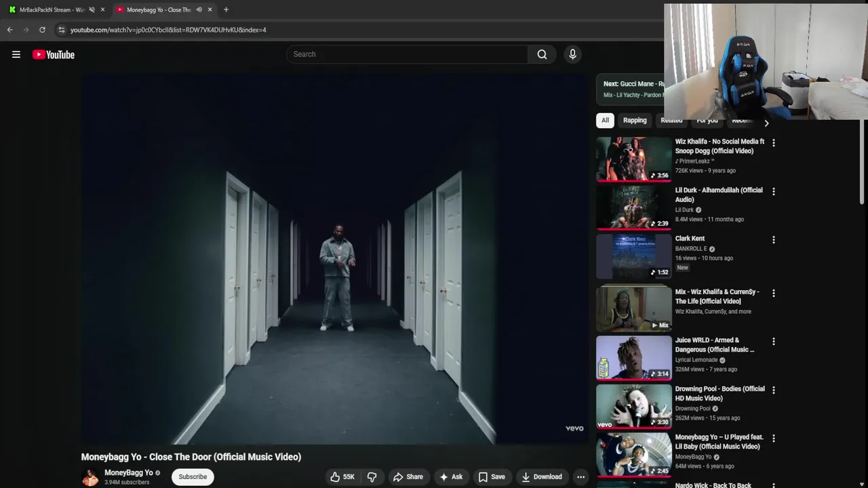The width and height of the screenshot is (868, 488).
Task: Open MoneyBagg Yo channel avatar
Action: pos(90,478)
